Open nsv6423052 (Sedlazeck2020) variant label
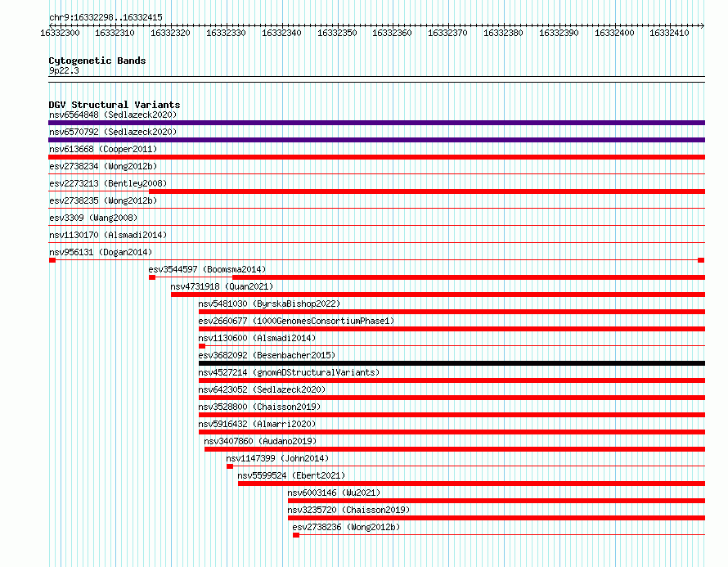Viewport: 728px width, 567px height. pyautogui.click(x=262, y=389)
